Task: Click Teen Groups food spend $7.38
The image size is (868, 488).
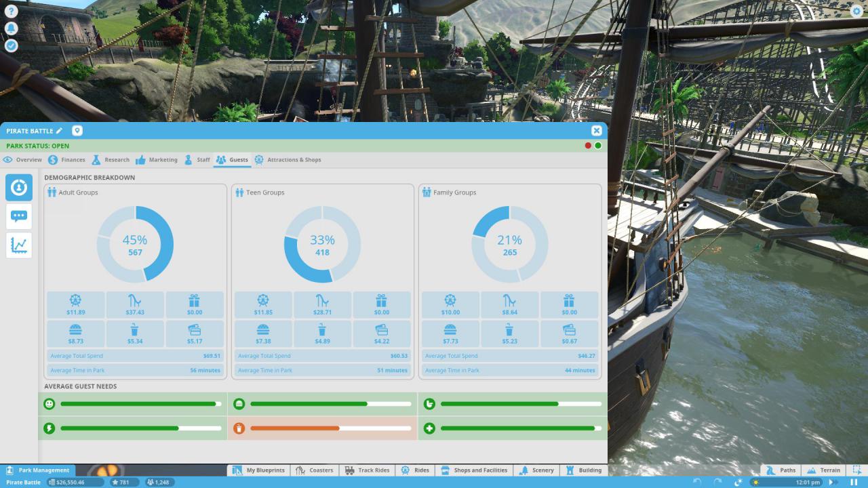Action: 263,333
